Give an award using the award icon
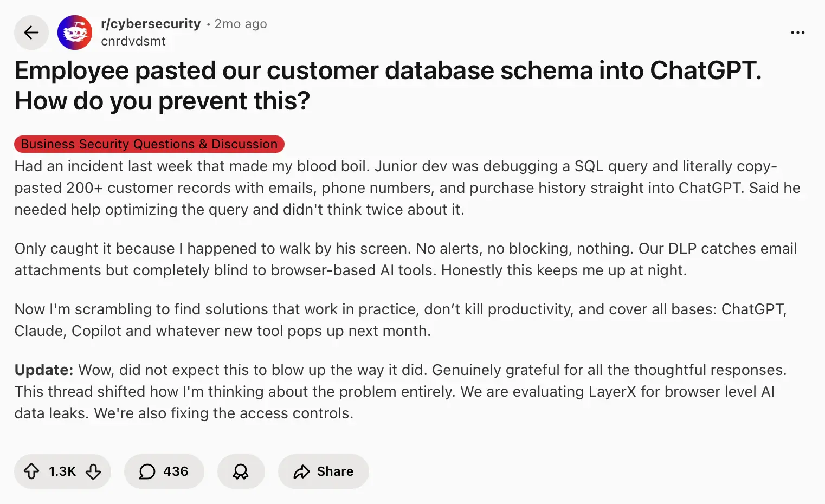 [x=241, y=471]
